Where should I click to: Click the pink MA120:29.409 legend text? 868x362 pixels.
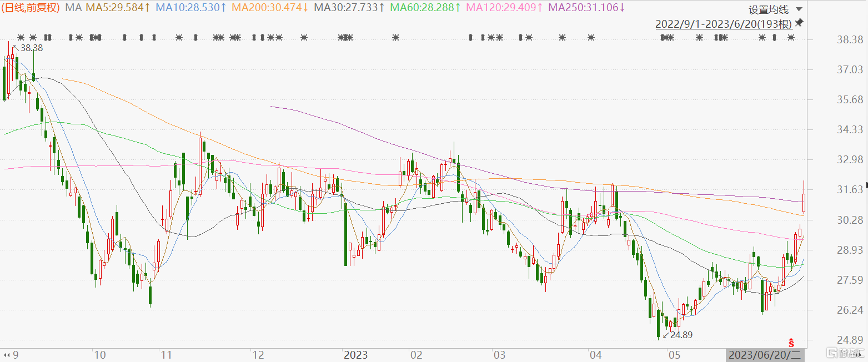504,8
